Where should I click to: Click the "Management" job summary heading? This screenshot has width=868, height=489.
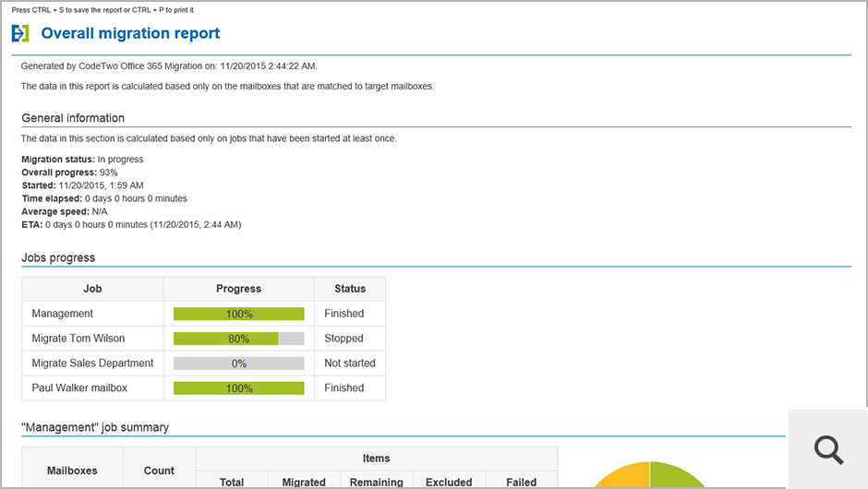pos(95,427)
